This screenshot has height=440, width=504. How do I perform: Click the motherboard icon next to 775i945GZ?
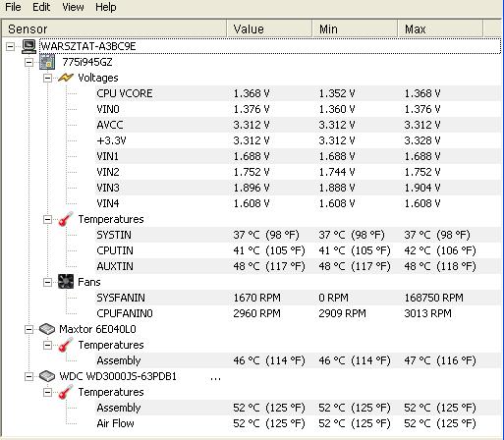pos(47,62)
